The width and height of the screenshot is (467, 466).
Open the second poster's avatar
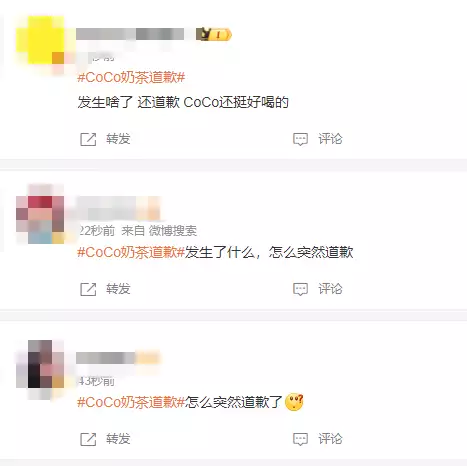click(x=40, y=214)
